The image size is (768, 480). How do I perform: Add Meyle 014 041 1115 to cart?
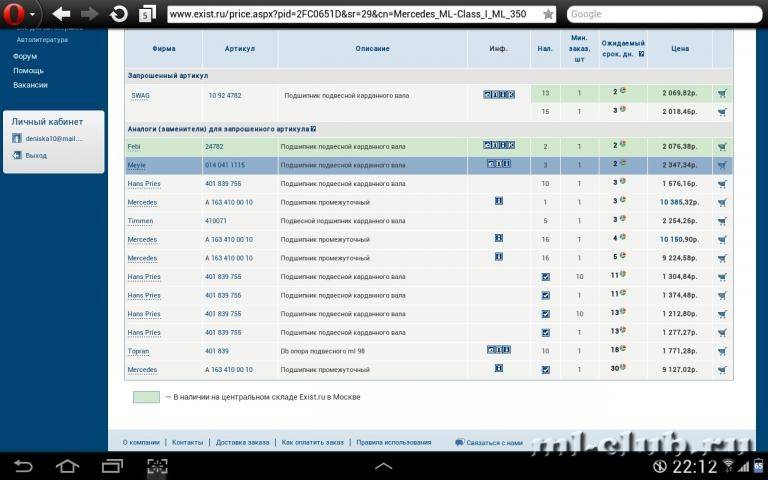722,165
